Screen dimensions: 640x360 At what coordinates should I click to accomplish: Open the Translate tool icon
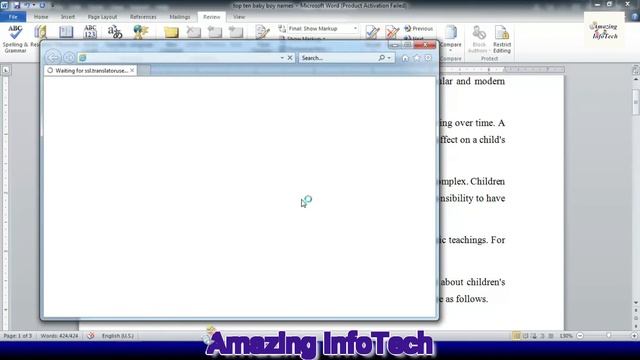point(115,32)
